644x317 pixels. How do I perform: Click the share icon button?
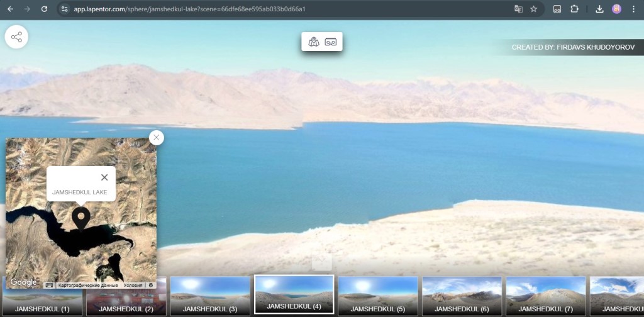16,37
